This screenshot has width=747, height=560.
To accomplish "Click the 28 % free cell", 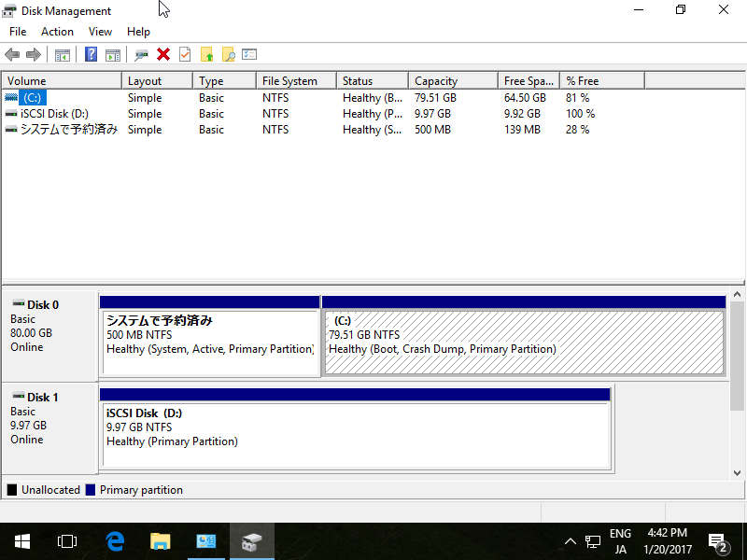I will click(x=577, y=130).
